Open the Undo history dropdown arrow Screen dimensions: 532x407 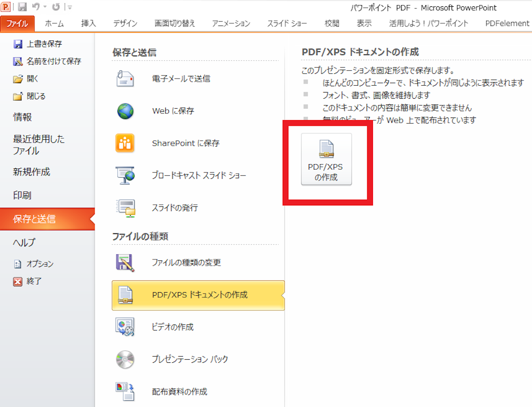pyautogui.click(x=45, y=7)
